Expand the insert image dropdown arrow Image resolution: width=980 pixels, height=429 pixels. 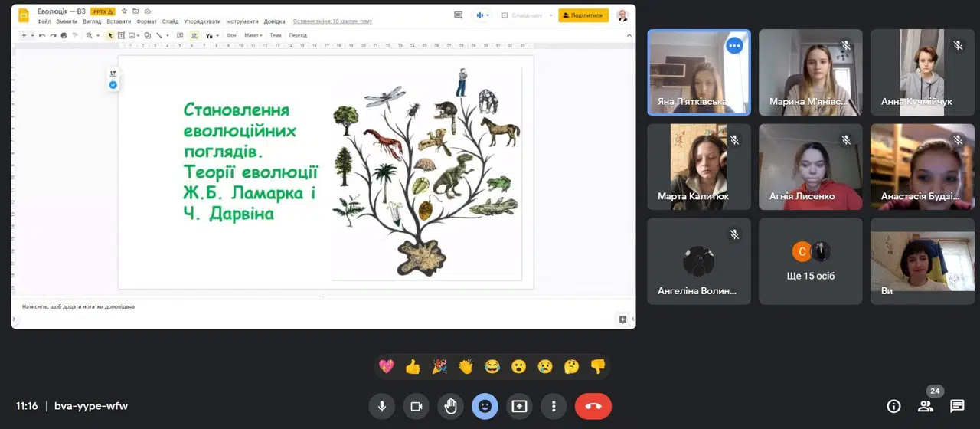[139, 35]
